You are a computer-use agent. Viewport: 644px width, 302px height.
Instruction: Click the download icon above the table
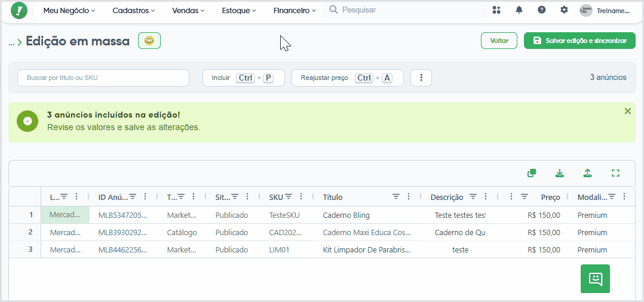point(559,173)
